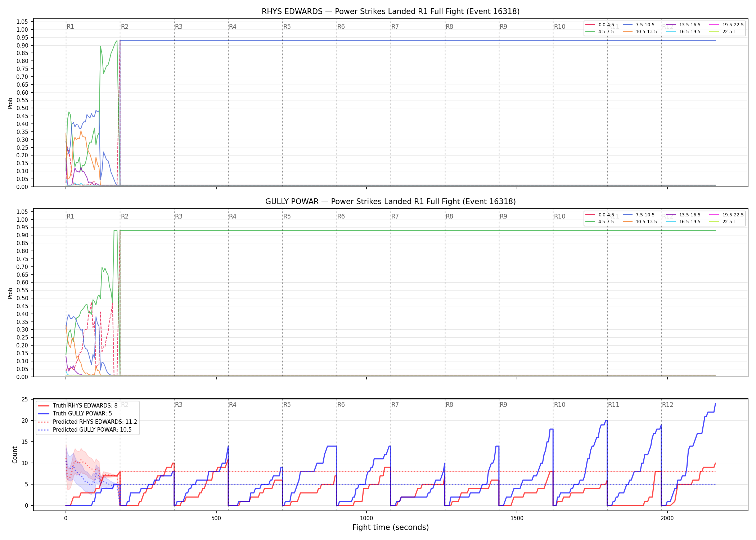Image resolution: width=756 pixels, height=540 pixels.
Task: Click the R2 round marker in top chart
Action: pyautogui.click(x=125, y=27)
